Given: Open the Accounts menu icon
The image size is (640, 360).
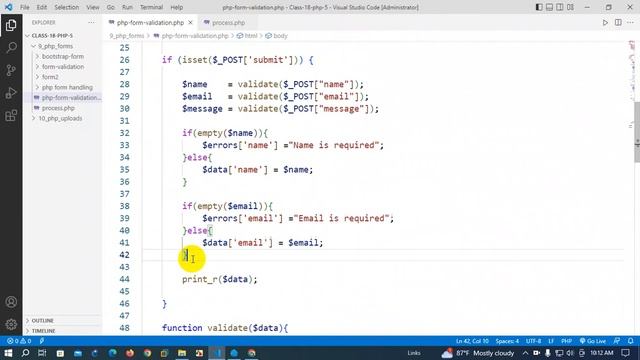Looking at the screenshot, I should pyautogui.click(x=11, y=302).
